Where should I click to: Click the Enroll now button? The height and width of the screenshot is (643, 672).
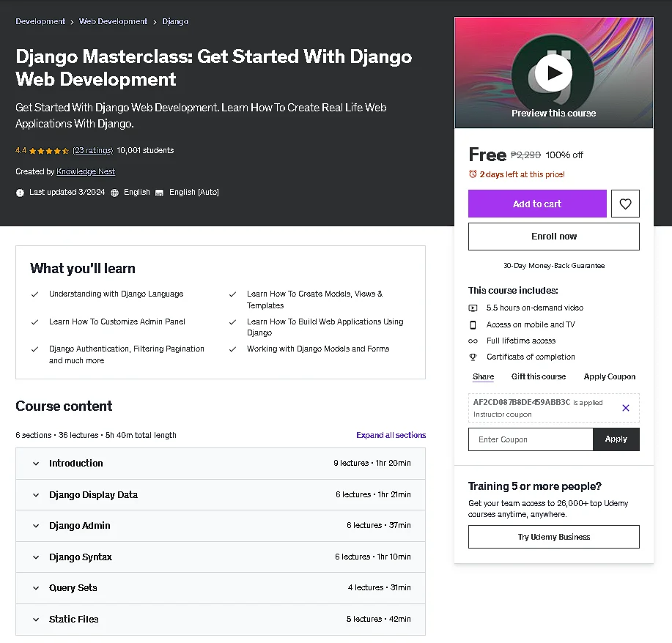point(554,237)
